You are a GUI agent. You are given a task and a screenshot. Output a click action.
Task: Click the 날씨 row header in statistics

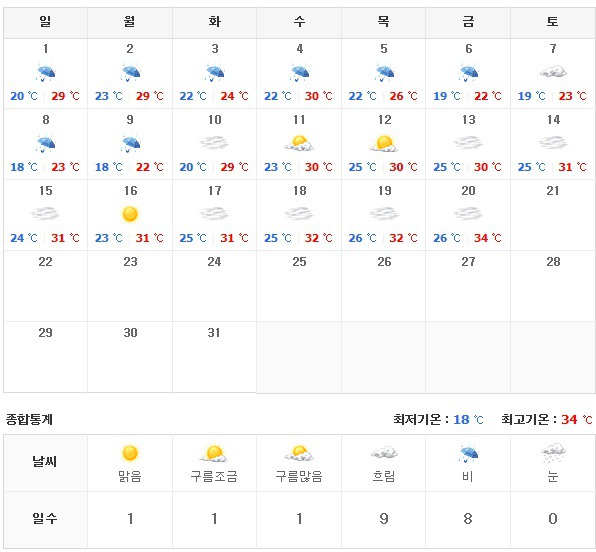point(45,462)
